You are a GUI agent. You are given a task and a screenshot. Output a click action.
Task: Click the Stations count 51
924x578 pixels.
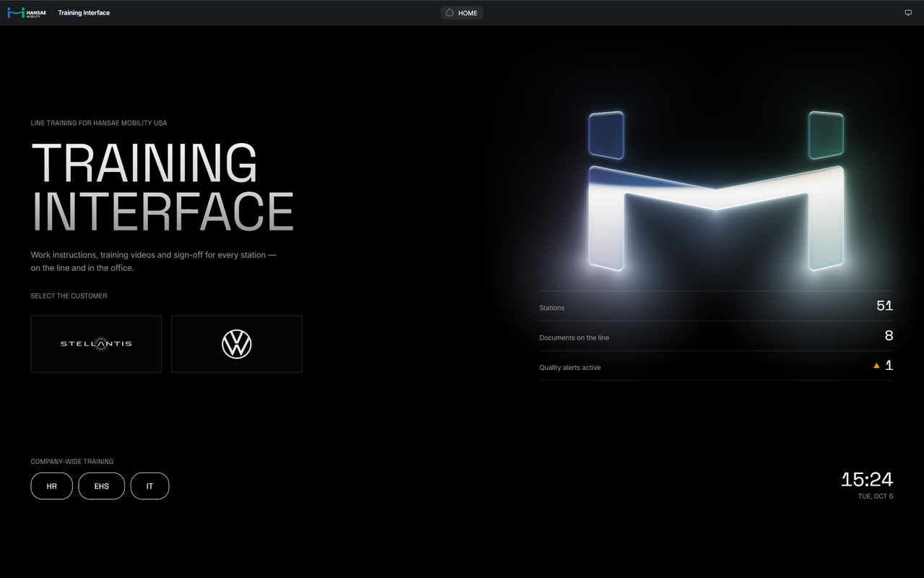pyautogui.click(x=884, y=306)
